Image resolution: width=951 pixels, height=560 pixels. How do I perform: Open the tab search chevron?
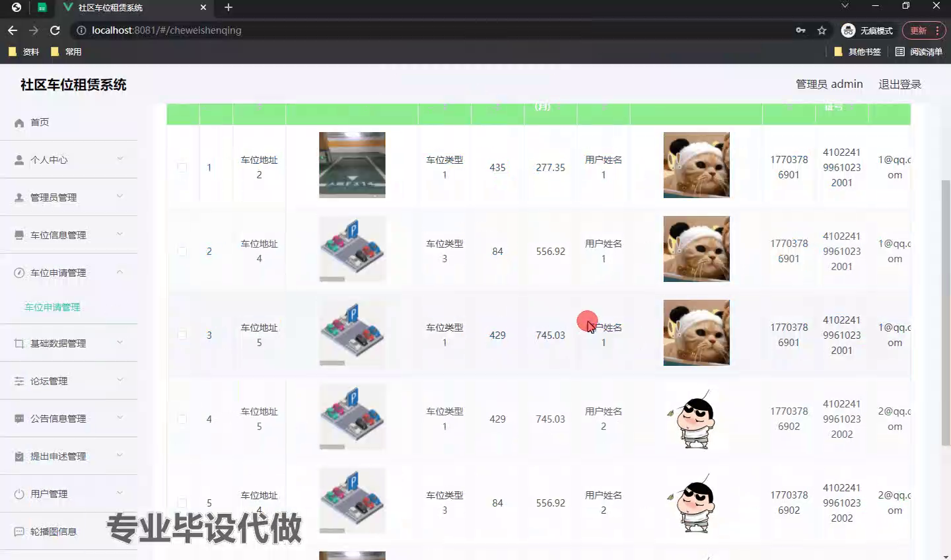(845, 6)
